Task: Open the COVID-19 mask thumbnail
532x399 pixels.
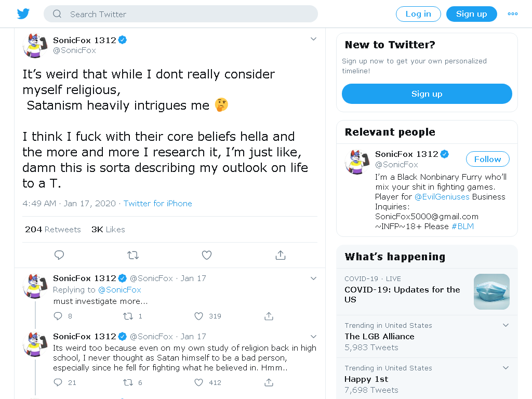Action: coord(491,292)
